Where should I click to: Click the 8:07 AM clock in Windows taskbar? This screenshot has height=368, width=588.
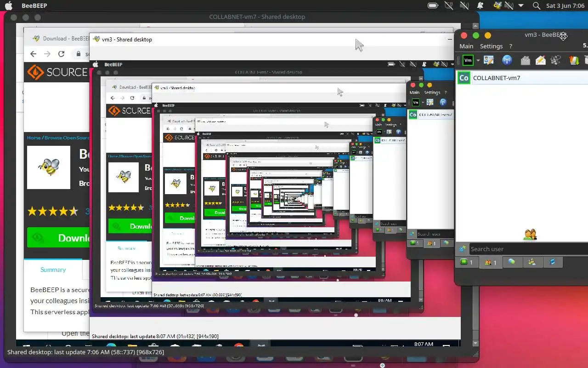pos(424,344)
